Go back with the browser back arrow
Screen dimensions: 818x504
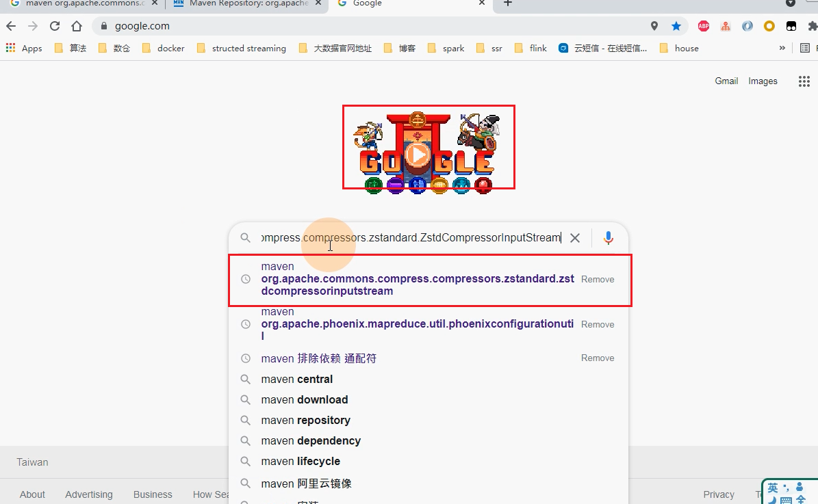click(x=11, y=26)
